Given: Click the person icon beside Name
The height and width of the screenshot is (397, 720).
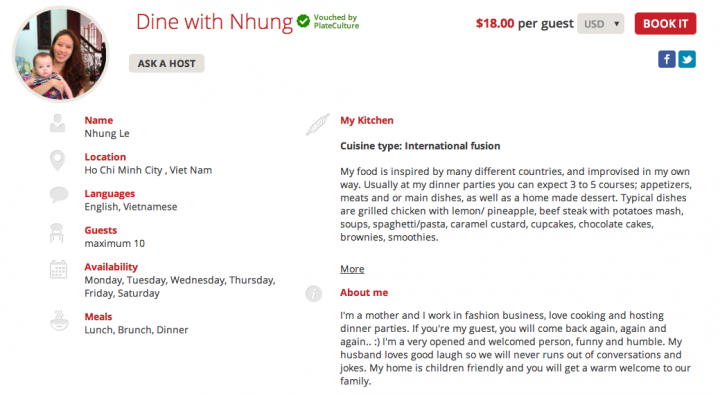Looking at the screenshot, I should [57, 123].
